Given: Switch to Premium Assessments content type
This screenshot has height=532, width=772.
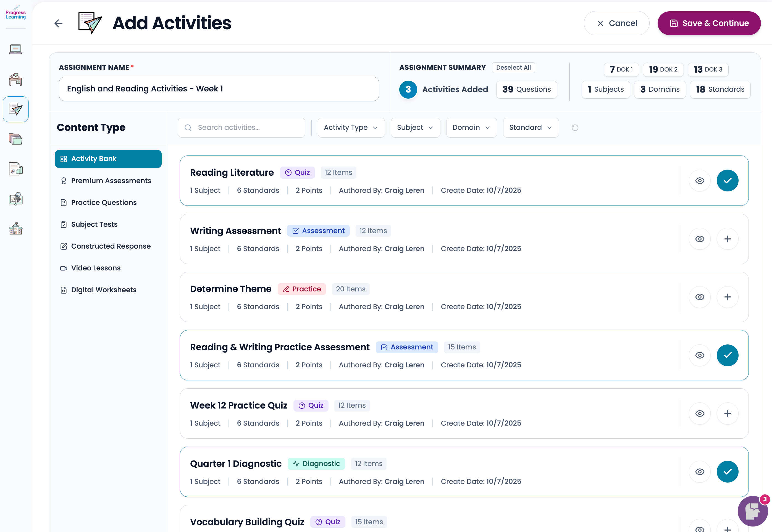Looking at the screenshot, I should 111,180.
